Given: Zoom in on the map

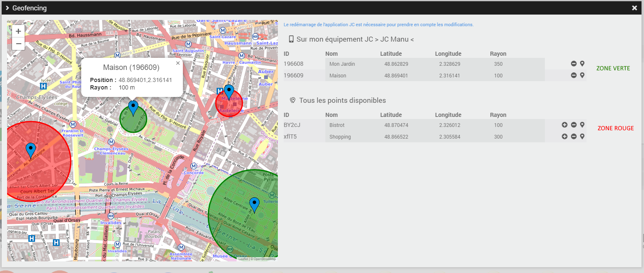Looking at the screenshot, I should click(x=18, y=31).
